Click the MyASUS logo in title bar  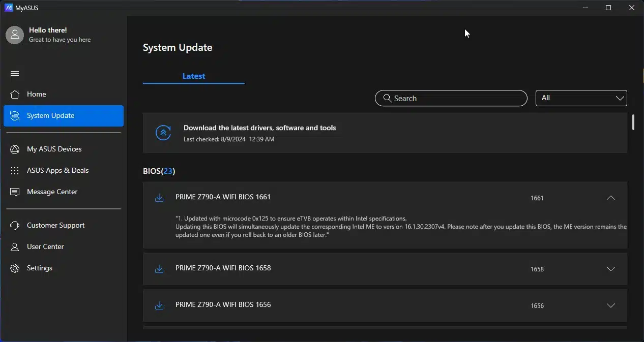(8, 8)
